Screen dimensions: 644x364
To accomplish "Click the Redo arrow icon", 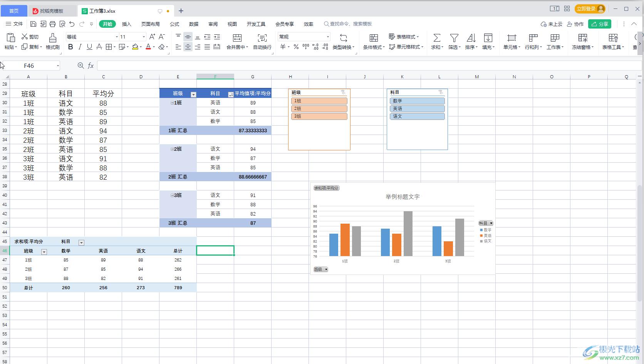I will (82, 24).
